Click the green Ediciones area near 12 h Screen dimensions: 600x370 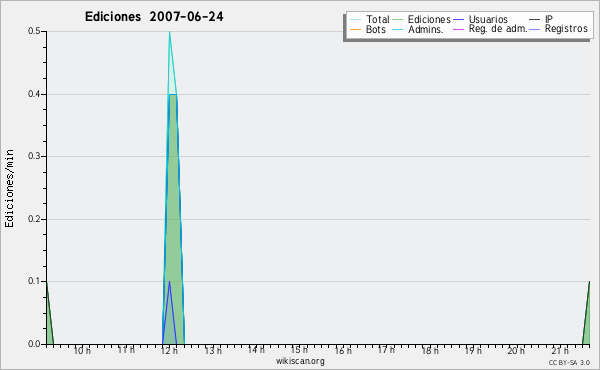click(173, 218)
